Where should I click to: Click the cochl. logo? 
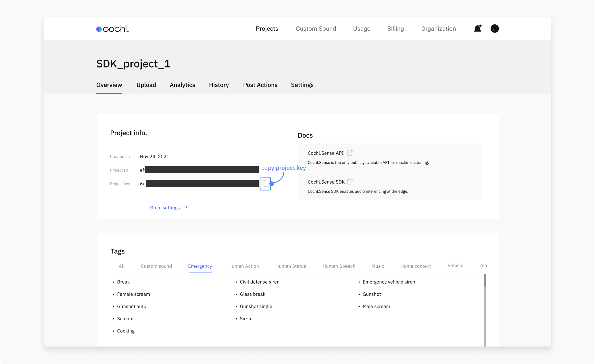[x=112, y=29]
